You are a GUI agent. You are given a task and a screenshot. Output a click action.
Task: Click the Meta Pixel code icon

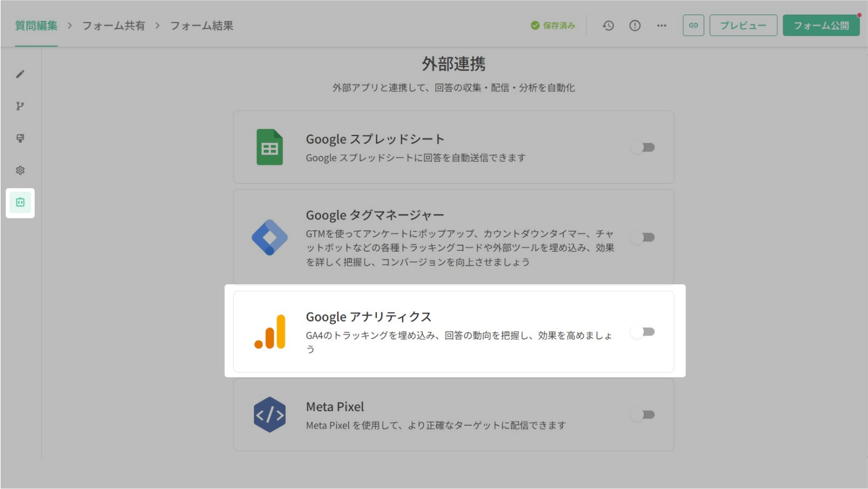click(x=270, y=415)
